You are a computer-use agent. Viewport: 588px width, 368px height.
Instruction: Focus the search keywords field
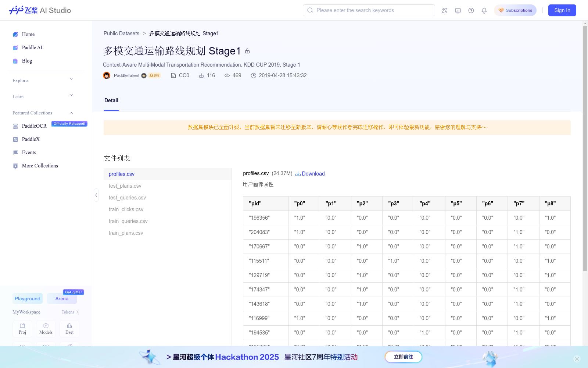[x=369, y=10]
